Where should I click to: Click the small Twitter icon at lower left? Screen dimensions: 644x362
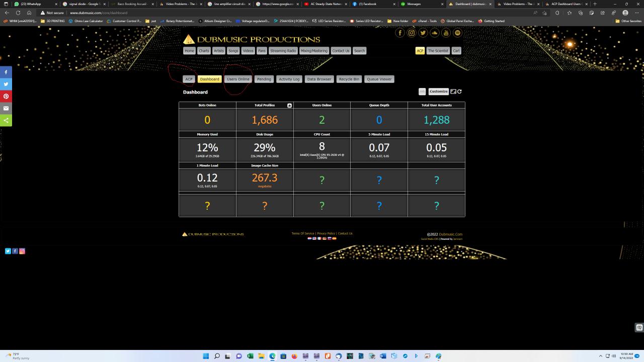click(8, 251)
